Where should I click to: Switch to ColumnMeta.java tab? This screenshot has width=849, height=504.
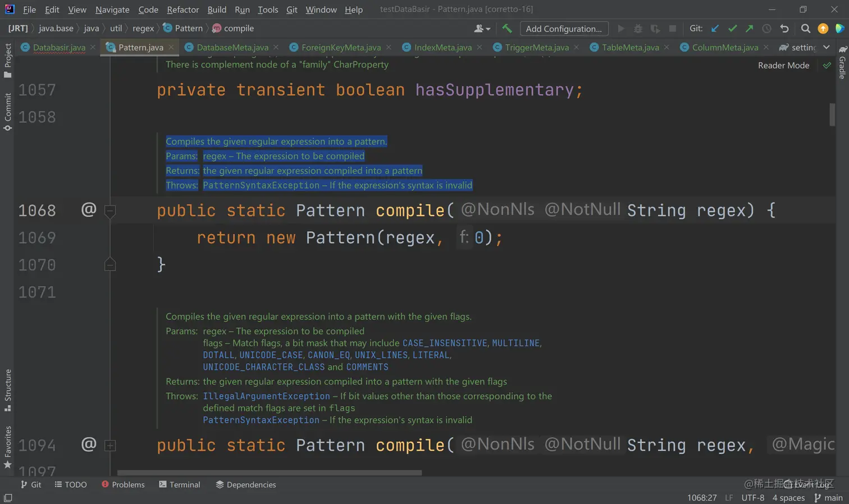pyautogui.click(x=725, y=47)
